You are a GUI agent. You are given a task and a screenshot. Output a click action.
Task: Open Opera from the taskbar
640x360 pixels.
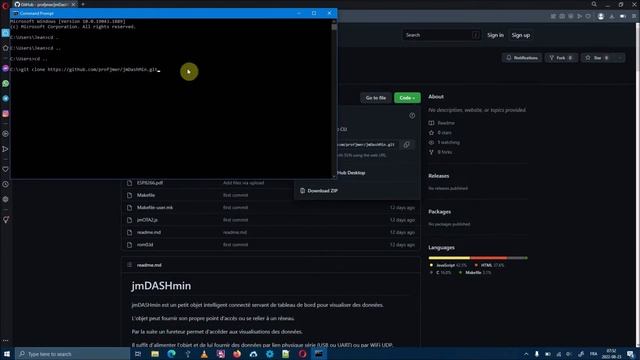(302, 354)
